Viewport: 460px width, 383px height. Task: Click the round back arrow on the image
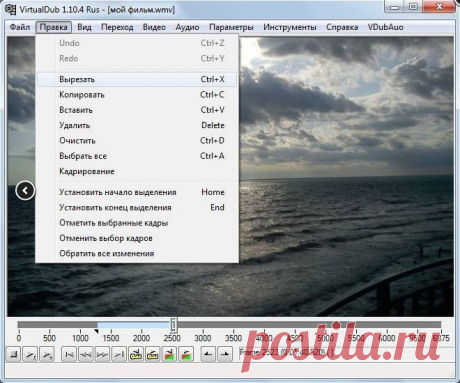click(x=25, y=191)
